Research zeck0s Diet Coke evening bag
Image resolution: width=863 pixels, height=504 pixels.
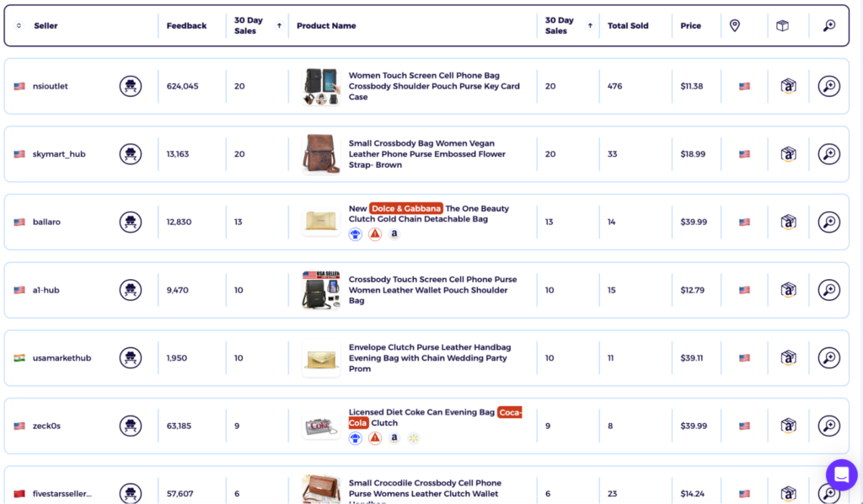point(829,426)
